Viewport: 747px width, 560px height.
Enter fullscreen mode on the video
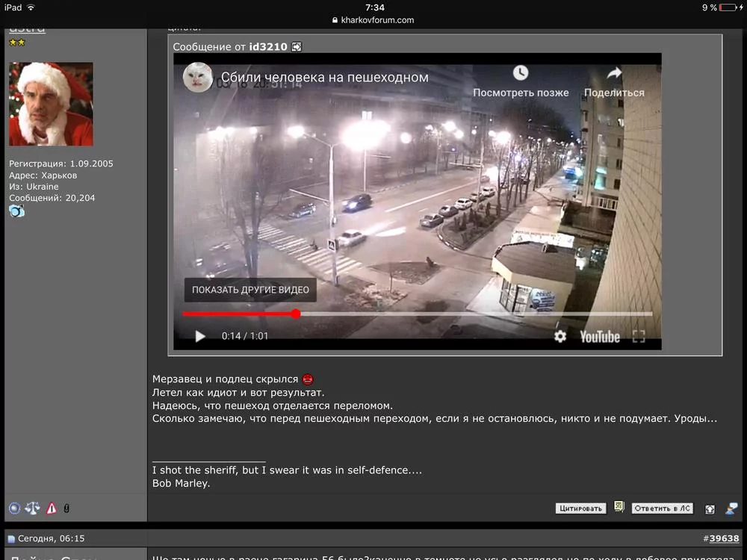pyautogui.click(x=639, y=336)
